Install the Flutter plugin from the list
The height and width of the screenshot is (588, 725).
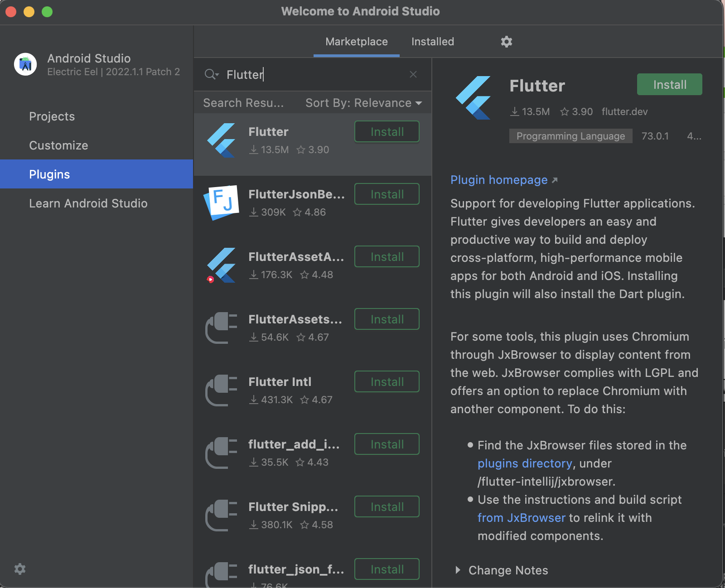pyautogui.click(x=387, y=132)
